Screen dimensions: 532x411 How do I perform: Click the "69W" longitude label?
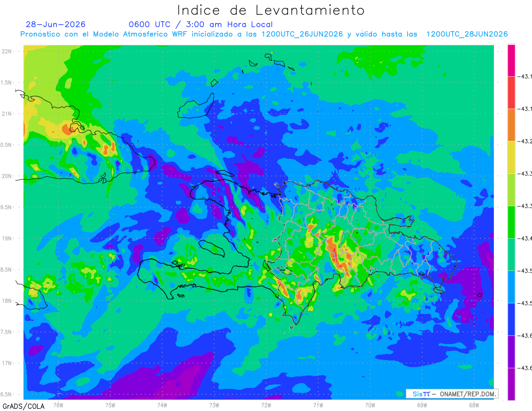(422, 405)
